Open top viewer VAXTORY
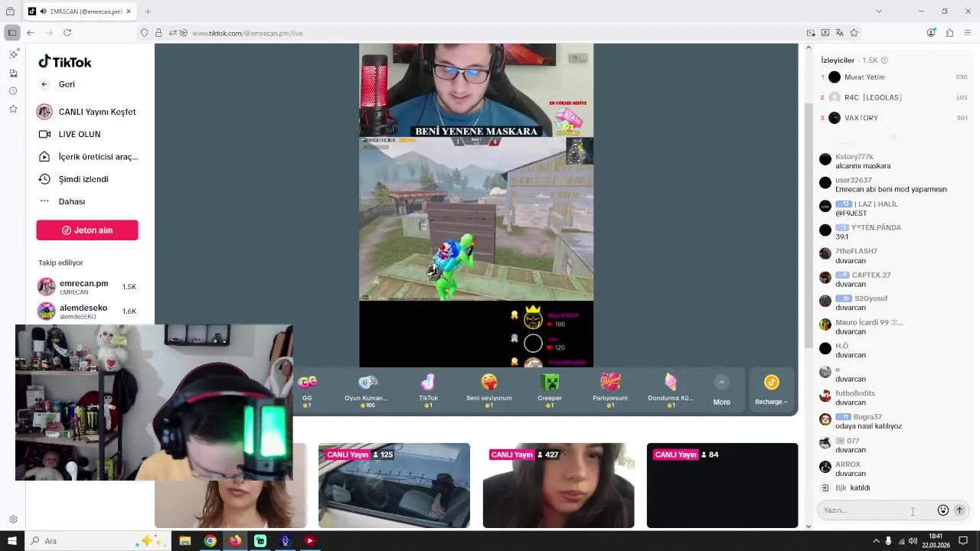This screenshot has height=551, width=980. point(861,118)
